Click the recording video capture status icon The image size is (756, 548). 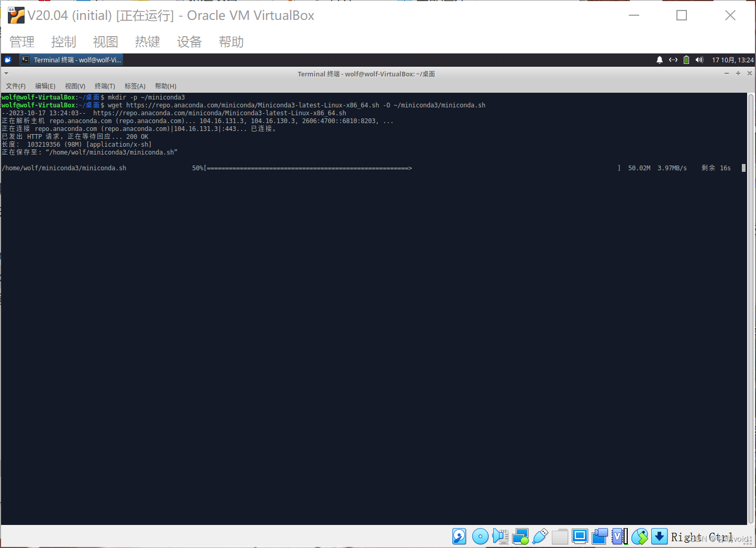click(600, 536)
